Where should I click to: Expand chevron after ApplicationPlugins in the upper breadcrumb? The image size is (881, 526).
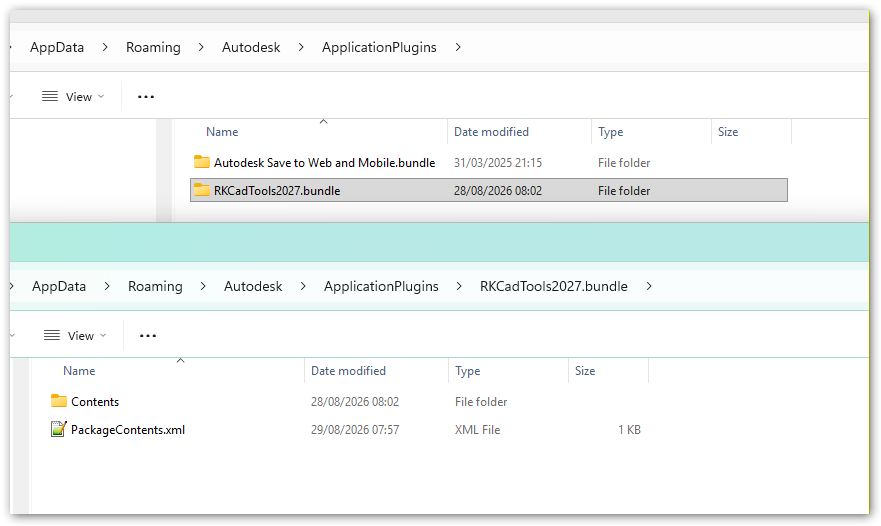click(458, 48)
